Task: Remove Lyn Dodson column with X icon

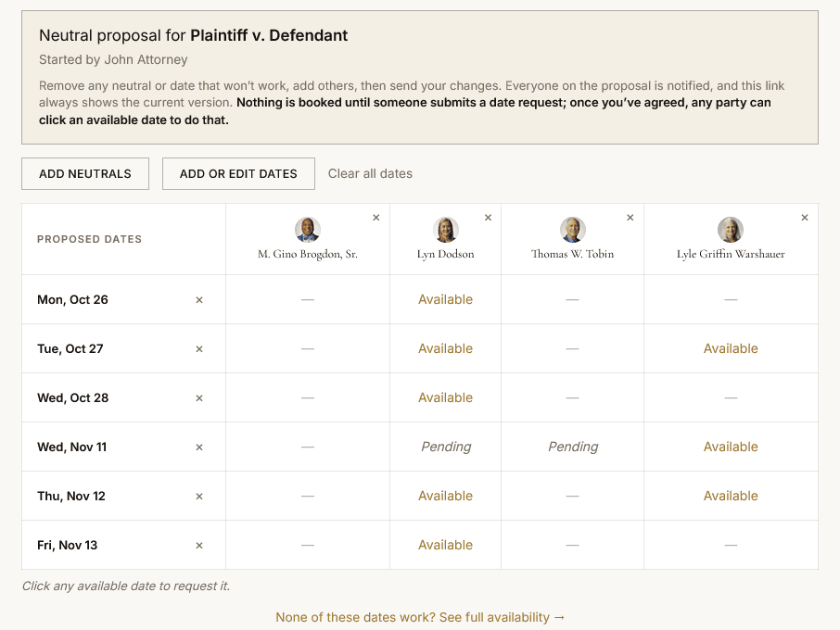Action: [488, 218]
